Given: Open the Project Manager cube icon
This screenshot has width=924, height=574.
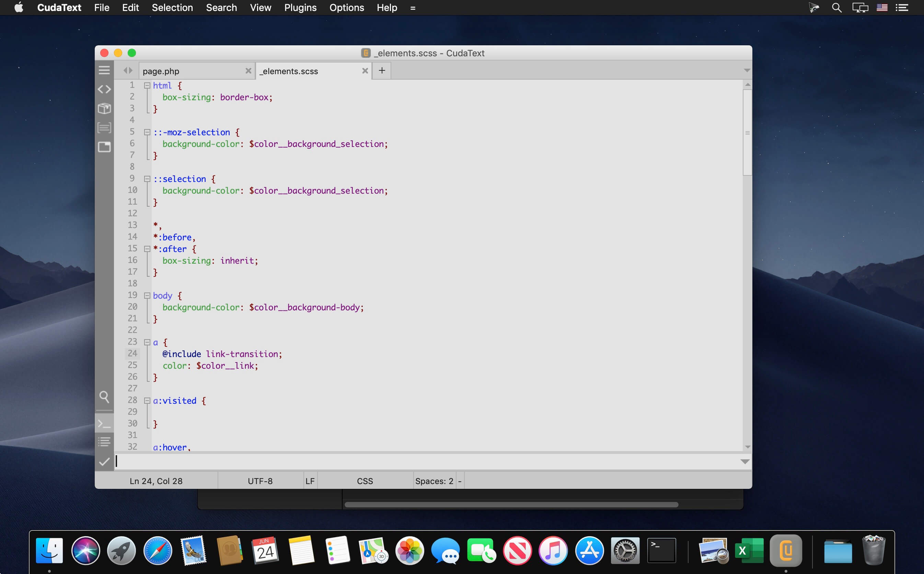Looking at the screenshot, I should pyautogui.click(x=104, y=108).
